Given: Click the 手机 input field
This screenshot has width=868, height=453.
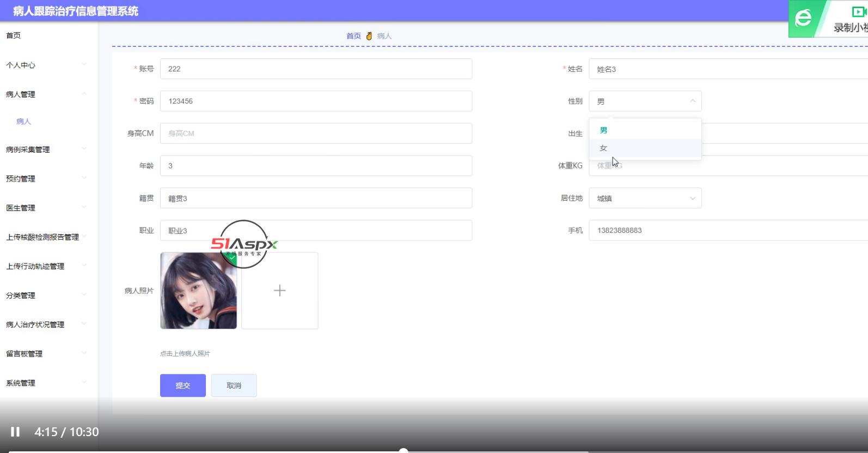Looking at the screenshot, I should point(729,230).
